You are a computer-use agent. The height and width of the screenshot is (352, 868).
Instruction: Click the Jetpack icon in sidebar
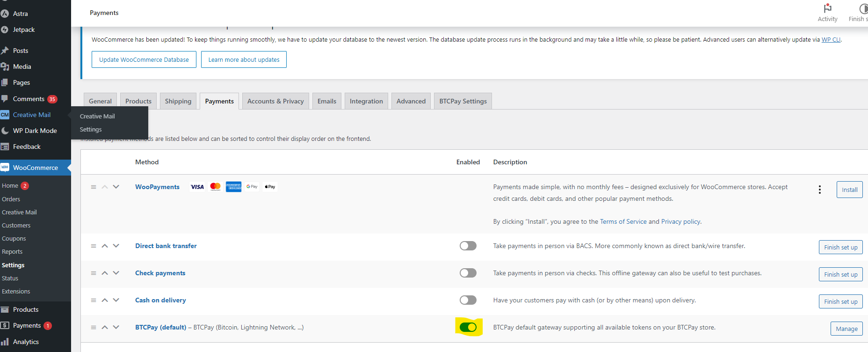[x=5, y=29]
